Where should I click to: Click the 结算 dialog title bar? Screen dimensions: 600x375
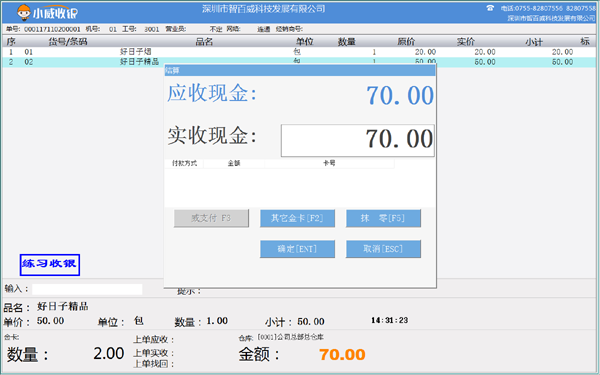[x=300, y=70]
